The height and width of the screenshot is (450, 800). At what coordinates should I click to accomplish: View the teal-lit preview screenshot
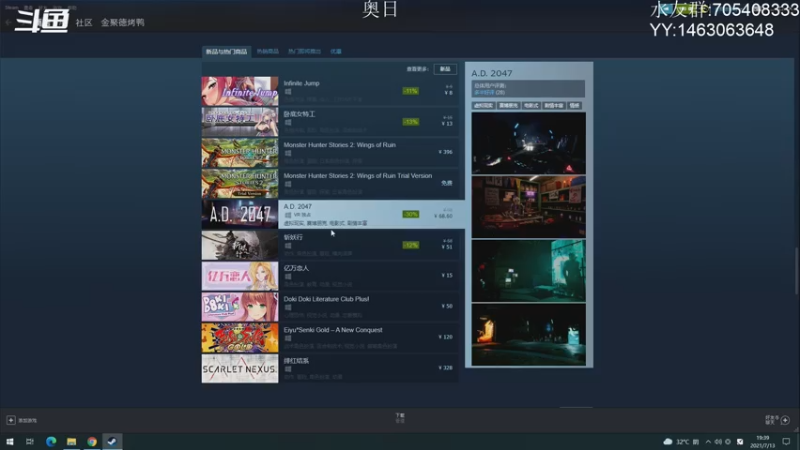(x=529, y=271)
